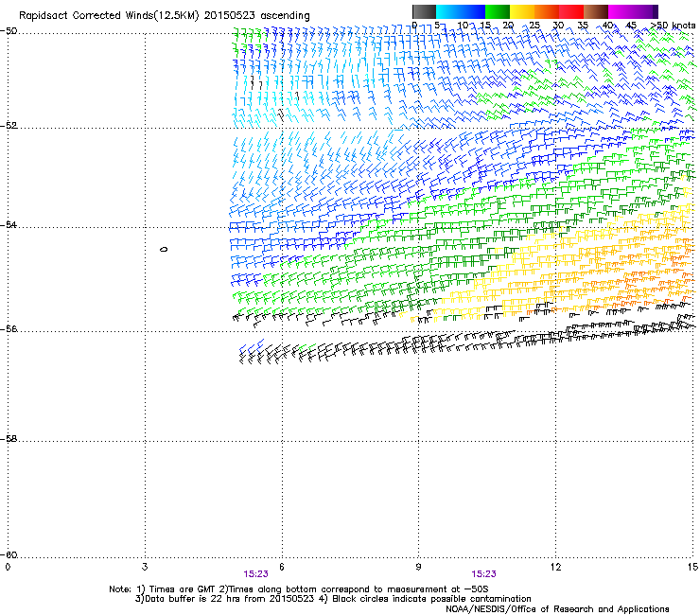Click the '20' knots legend label
Screen dimensions: 700x615
(x=508, y=26)
